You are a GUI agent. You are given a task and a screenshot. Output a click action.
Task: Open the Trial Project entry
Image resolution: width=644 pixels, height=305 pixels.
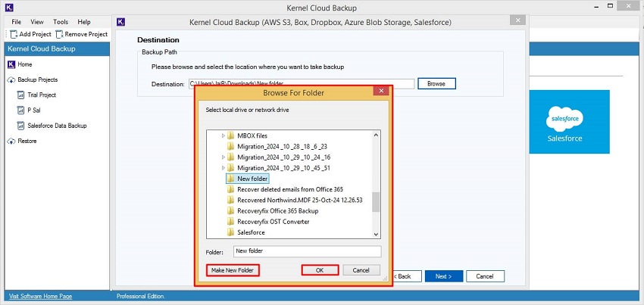click(42, 95)
